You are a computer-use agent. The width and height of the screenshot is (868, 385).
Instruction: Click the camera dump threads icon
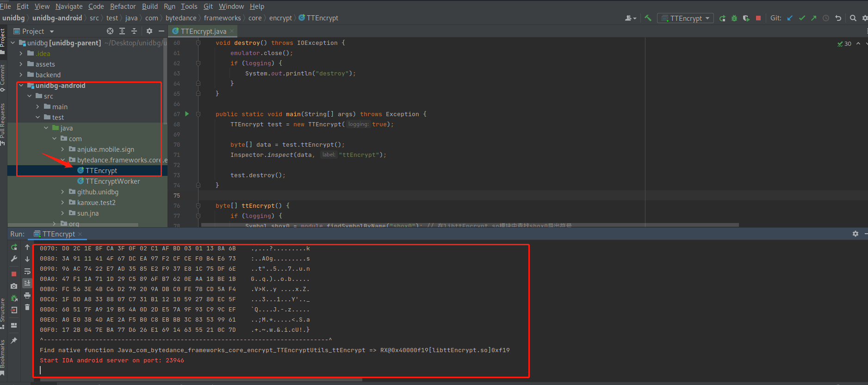[14, 286]
